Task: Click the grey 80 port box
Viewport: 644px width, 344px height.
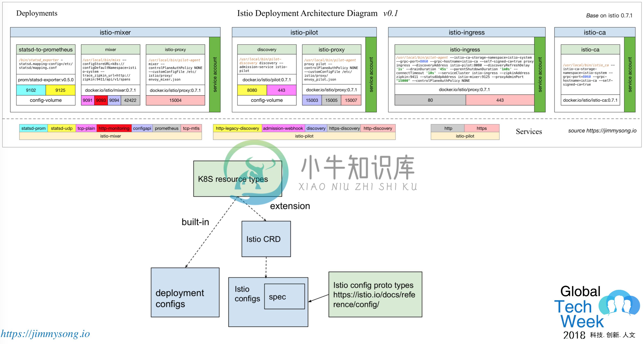Action: 430,100
